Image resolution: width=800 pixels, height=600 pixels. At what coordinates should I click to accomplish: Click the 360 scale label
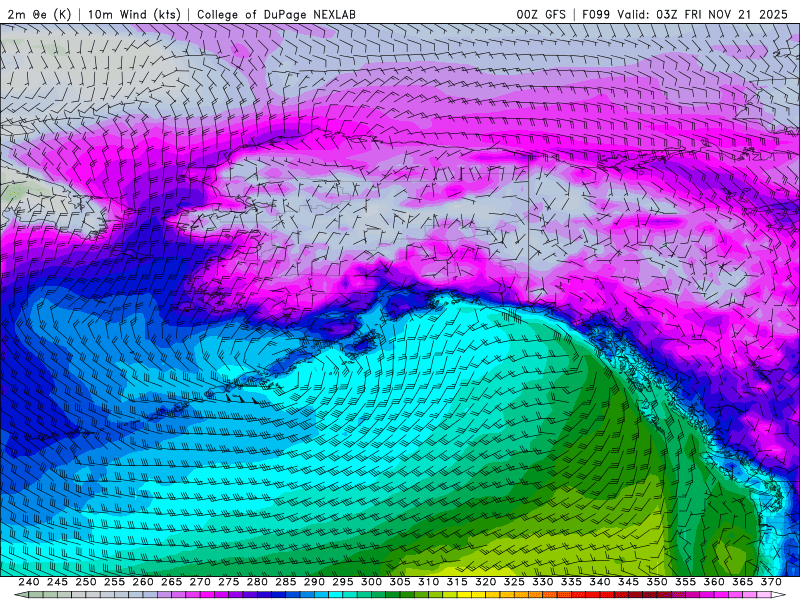point(714,582)
